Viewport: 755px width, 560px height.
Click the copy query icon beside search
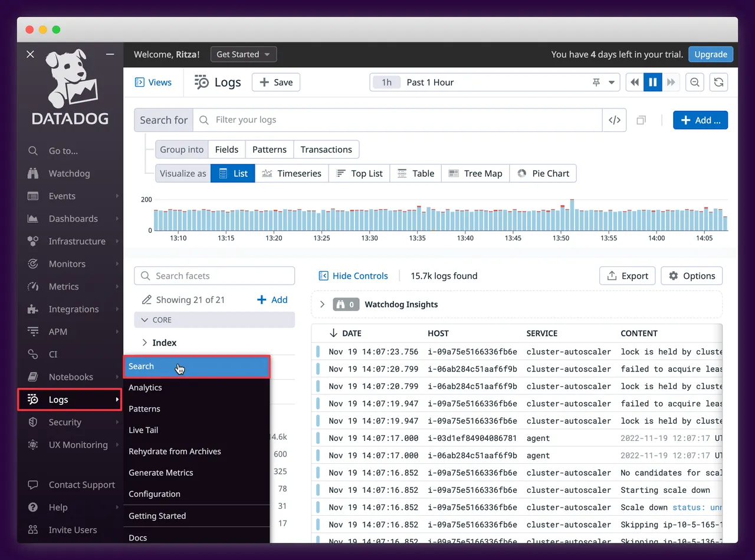(x=641, y=120)
